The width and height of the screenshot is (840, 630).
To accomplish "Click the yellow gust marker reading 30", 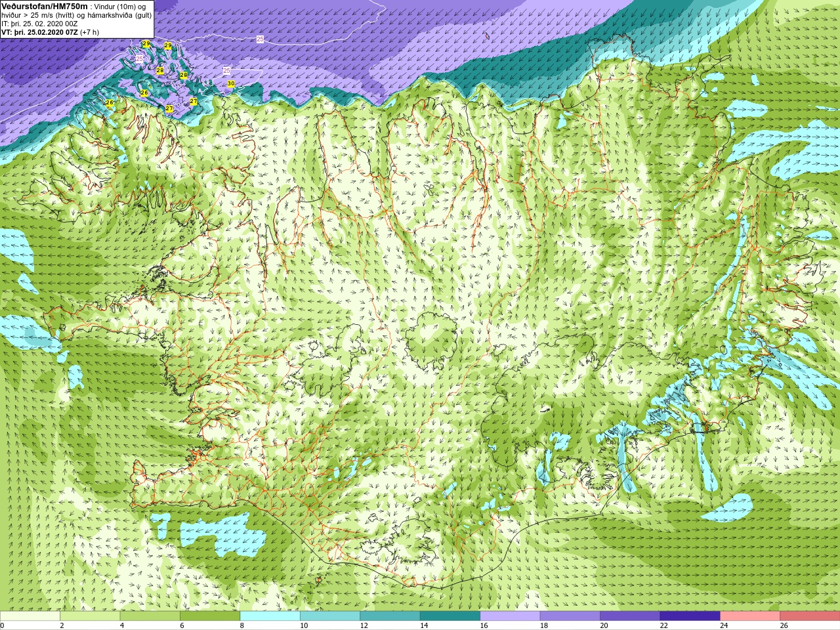I will [x=231, y=84].
